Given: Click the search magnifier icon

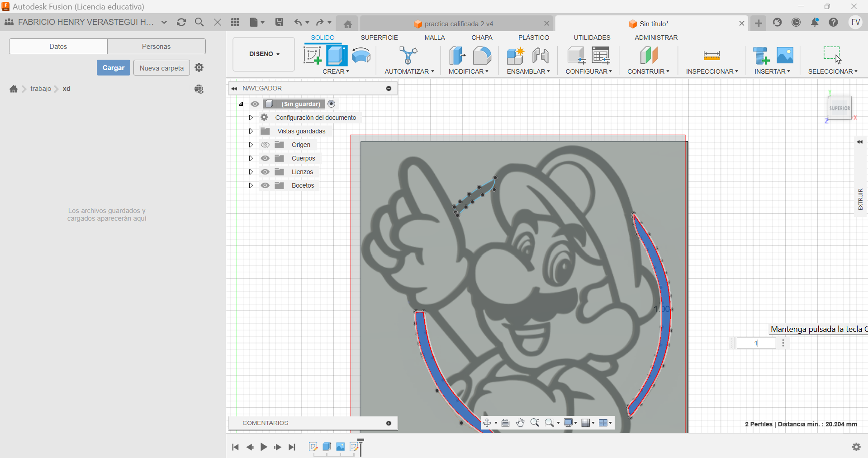Looking at the screenshot, I should pos(199,22).
